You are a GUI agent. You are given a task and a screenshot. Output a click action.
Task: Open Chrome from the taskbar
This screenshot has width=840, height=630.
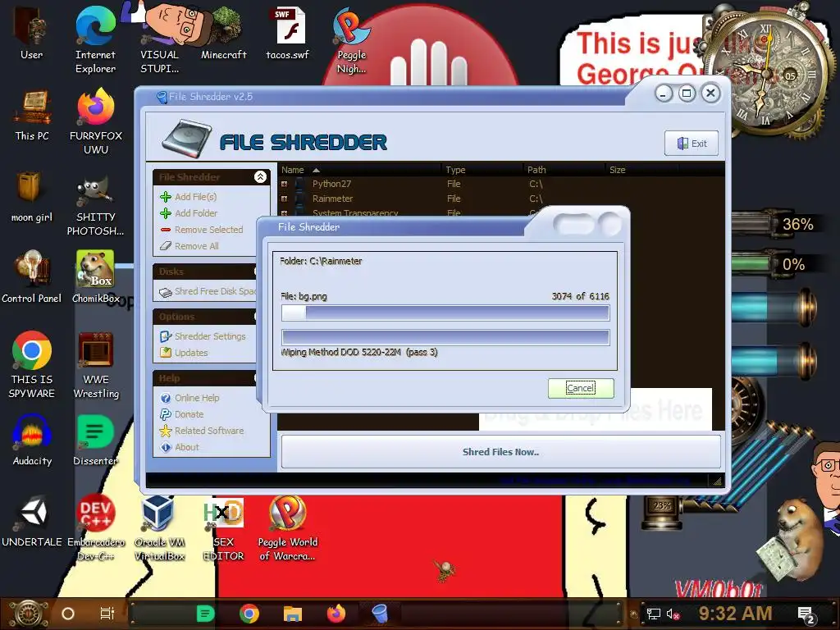(x=249, y=614)
